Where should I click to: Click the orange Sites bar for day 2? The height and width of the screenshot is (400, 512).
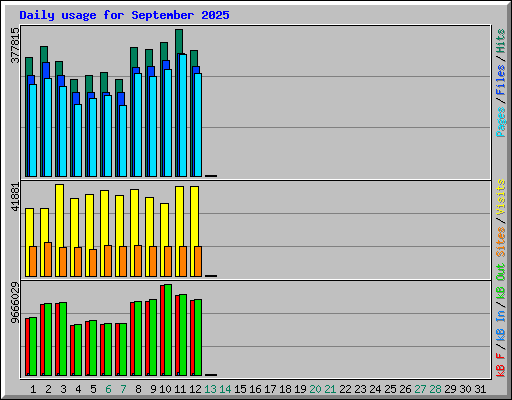click(48, 259)
